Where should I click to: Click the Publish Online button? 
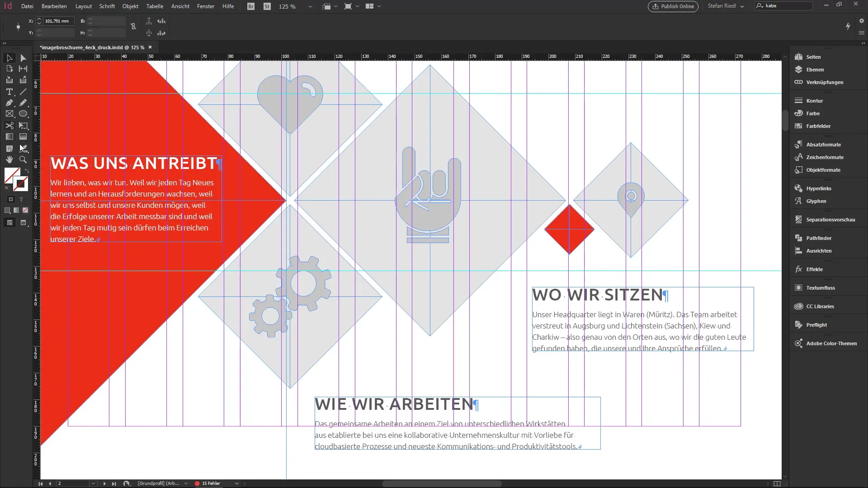[673, 6]
